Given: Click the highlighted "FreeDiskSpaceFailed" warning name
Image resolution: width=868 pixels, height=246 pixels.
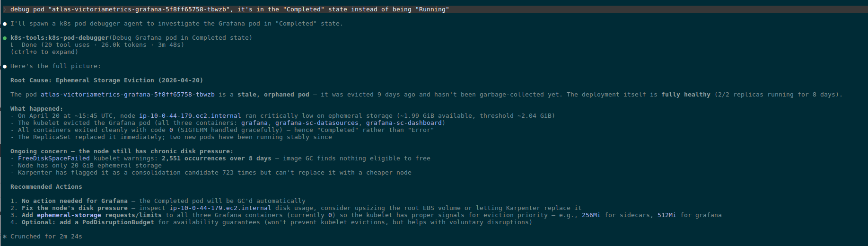Looking at the screenshot, I should point(53,158).
